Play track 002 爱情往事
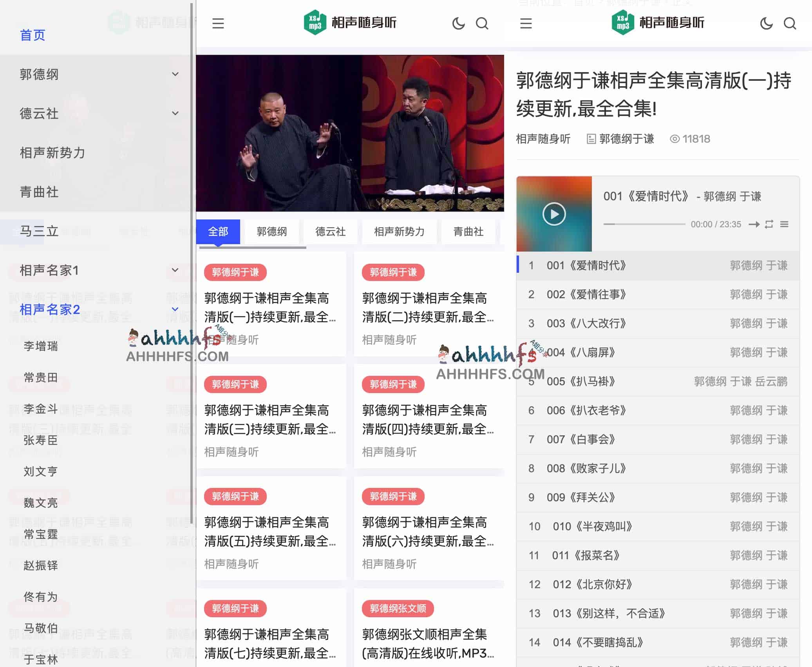Image resolution: width=812 pixels, height=667 pixels. click(658, 295)
